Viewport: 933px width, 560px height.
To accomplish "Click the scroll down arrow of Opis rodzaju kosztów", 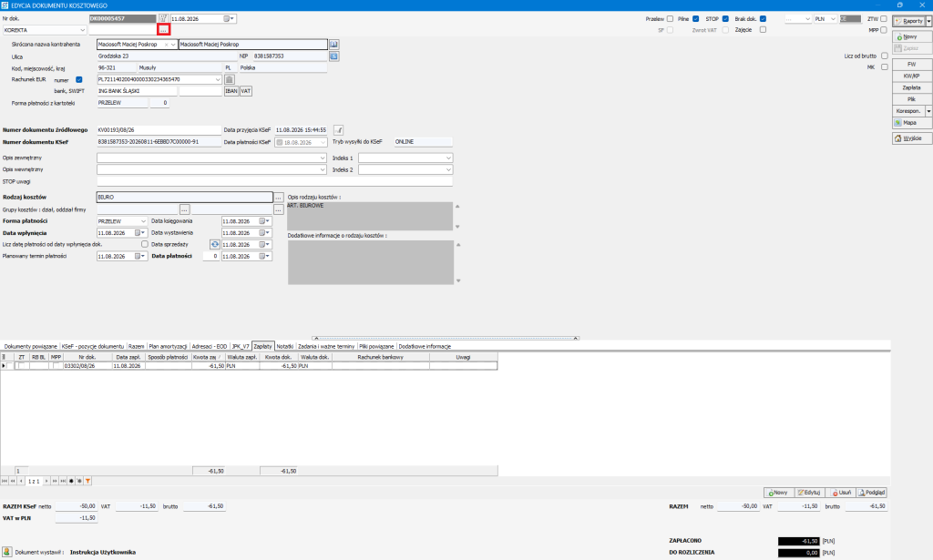I will [x=457, y=227].
